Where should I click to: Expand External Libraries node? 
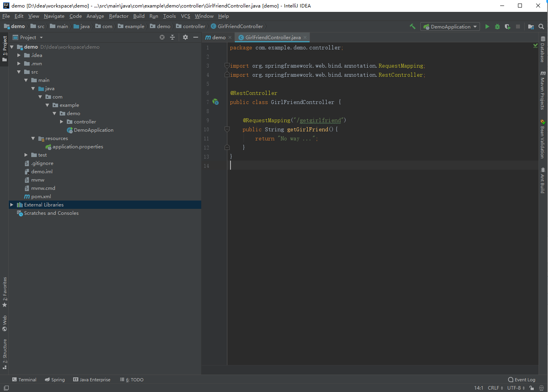[x=12, y=205]
